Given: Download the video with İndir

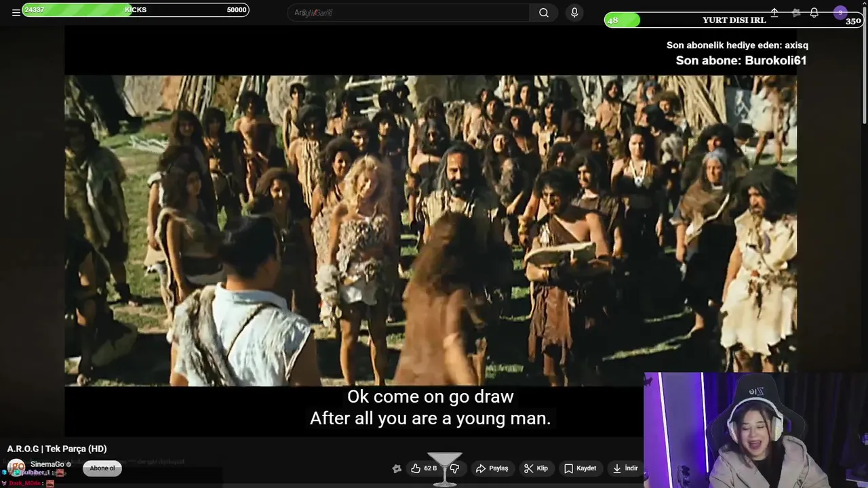Looking at the screenshot, I should 625,468.
